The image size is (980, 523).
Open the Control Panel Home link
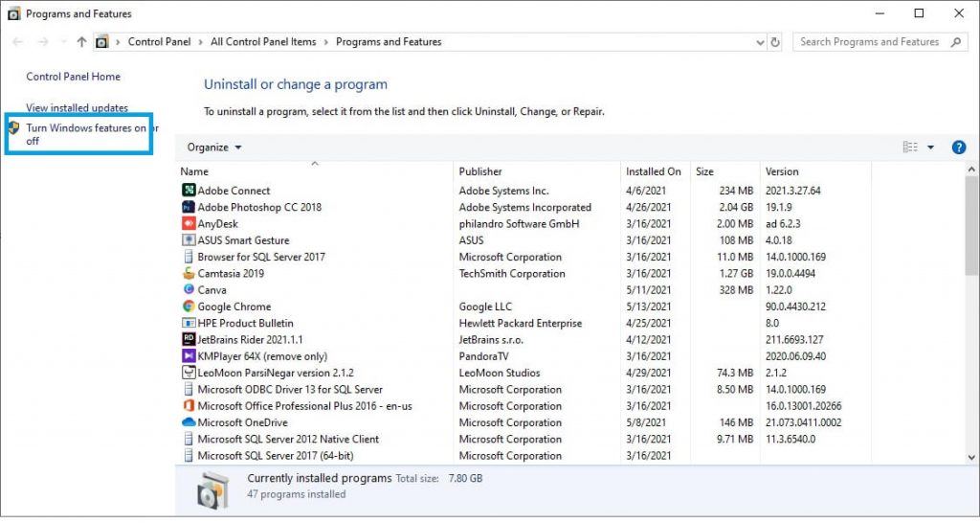pyautogui.click(x=73, y=77)
